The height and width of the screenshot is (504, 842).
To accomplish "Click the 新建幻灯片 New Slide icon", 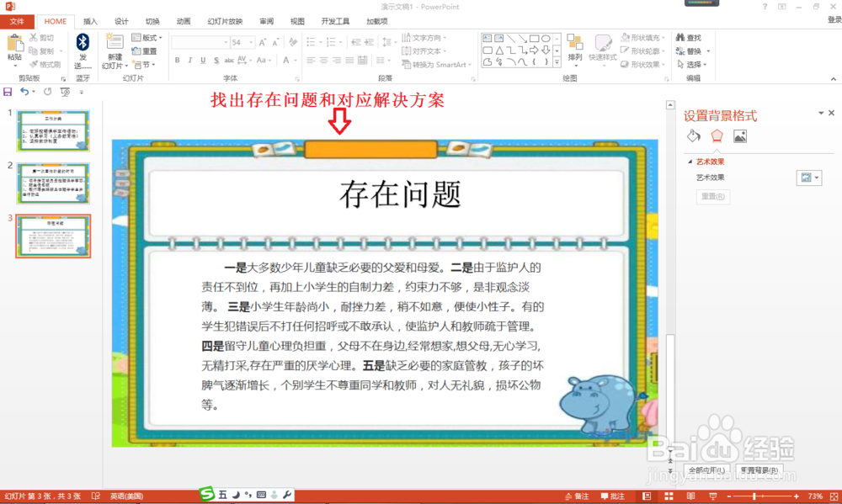I will click(113, 48).
